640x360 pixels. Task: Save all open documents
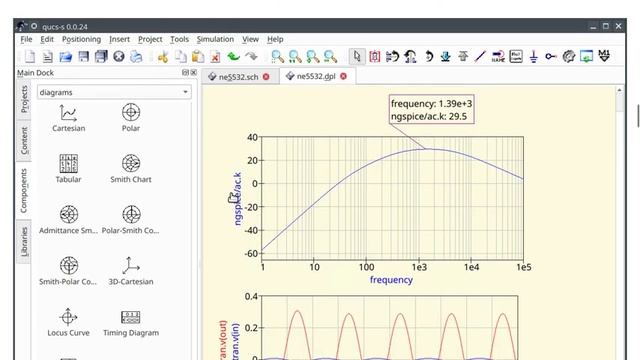point(101,56)
